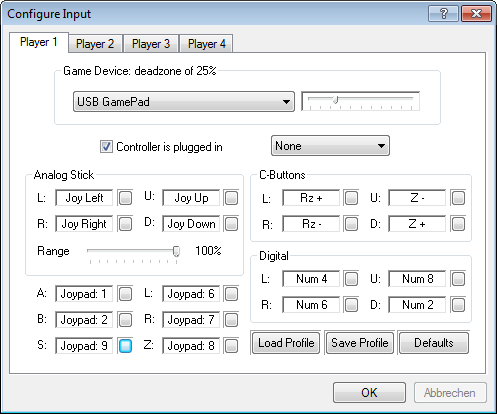Click the Joy Right mapping field
The width and height of the screenshot is (497, 414).
(x=84, y=224)
